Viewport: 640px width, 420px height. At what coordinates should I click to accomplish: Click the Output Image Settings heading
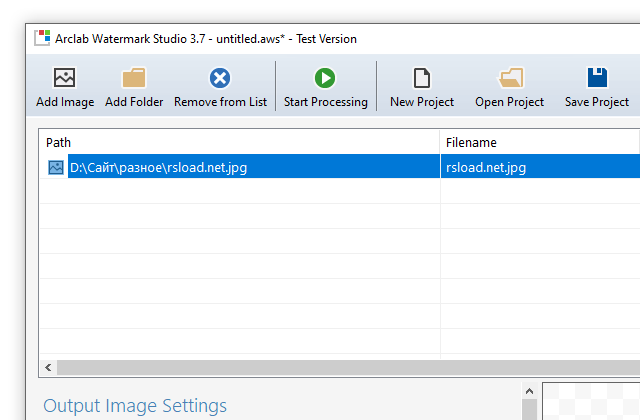click(135, 406)
